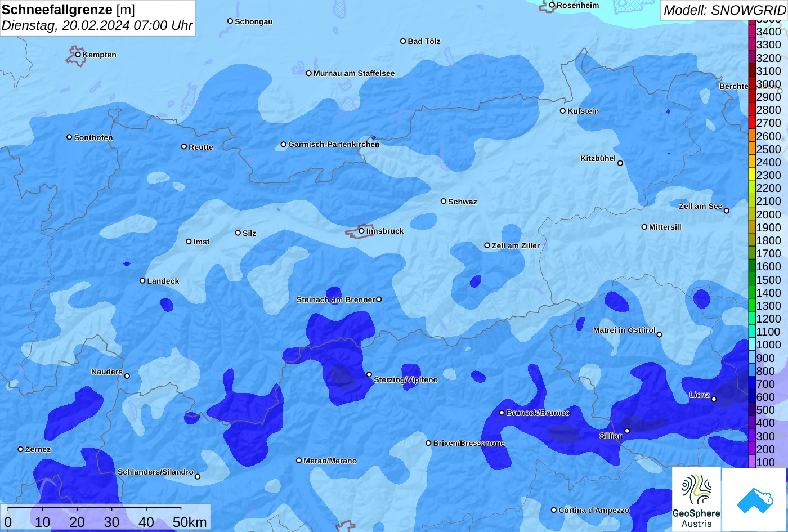Click the Kufstein location marker circle
The width and height of the screenshot is (788, 532).
[562, 111]
